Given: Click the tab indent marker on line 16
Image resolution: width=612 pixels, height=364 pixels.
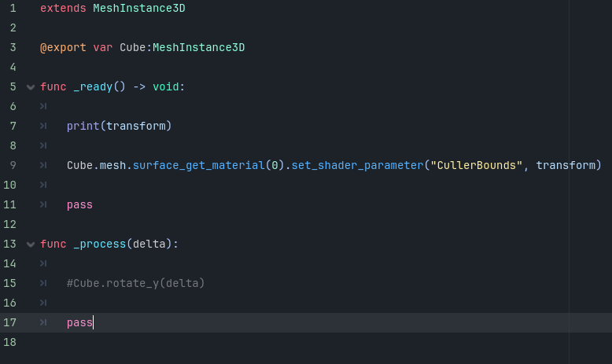Looking at the screenshot, I should coord(43,303).
